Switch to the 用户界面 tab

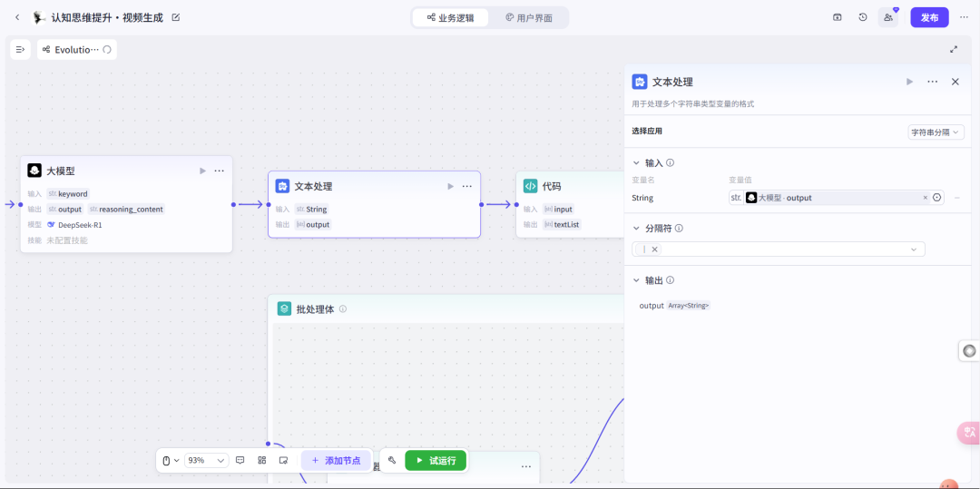click(529, 17)
